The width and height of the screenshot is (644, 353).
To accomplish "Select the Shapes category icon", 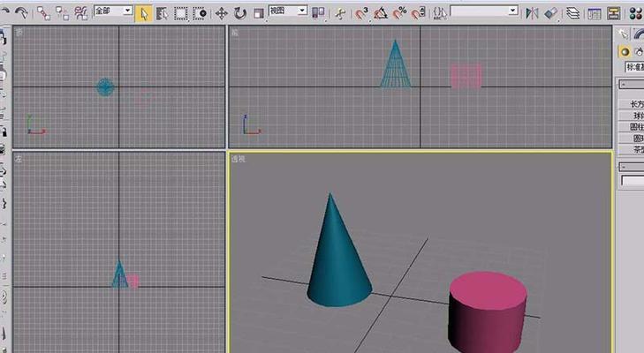I will point(638,52).
